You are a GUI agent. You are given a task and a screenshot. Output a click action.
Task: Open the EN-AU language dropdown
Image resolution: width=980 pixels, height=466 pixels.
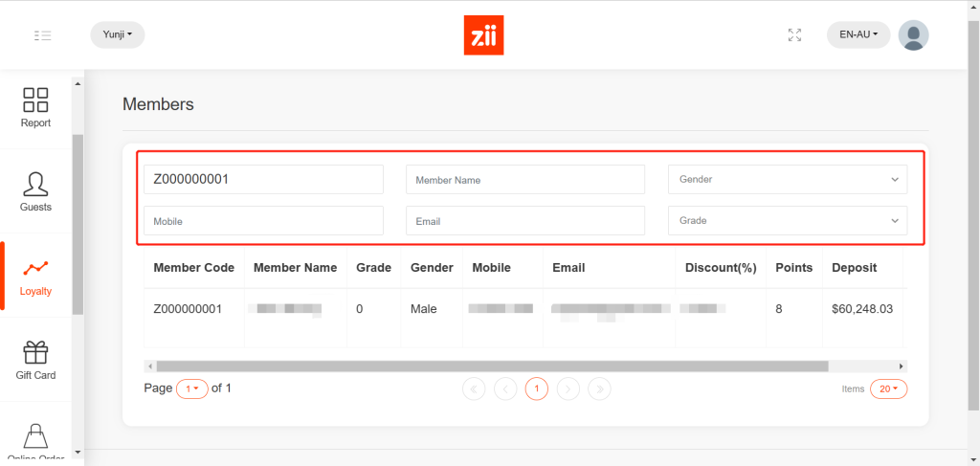857,35
